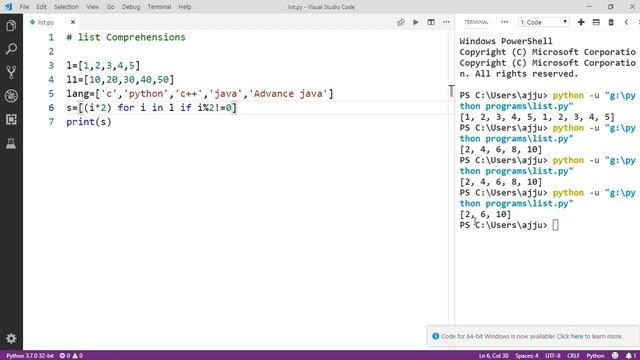640x360 pixels.
Task: Click print(s) on line 7
Action: click(89, 122)
